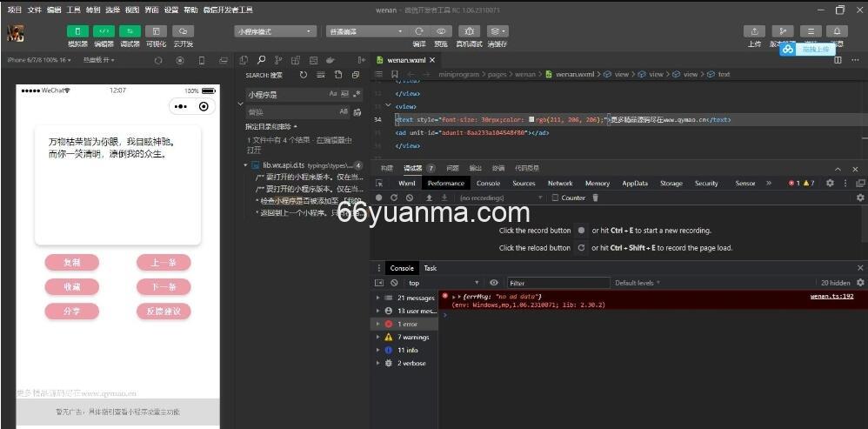Toggle the console sidebar icon

[379, 283]
